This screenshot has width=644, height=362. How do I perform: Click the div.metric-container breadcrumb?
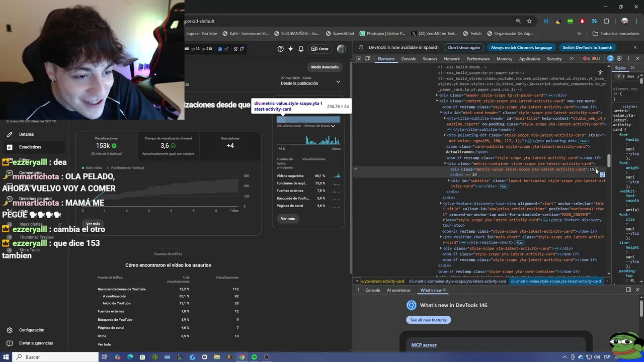coord(457,282)
